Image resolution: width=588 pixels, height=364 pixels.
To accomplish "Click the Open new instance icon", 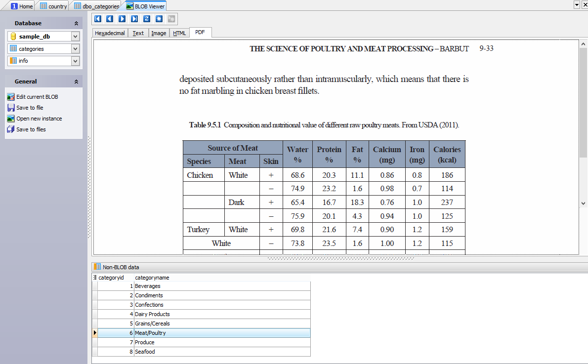I will pyautogui.click(x=11, y=119).
